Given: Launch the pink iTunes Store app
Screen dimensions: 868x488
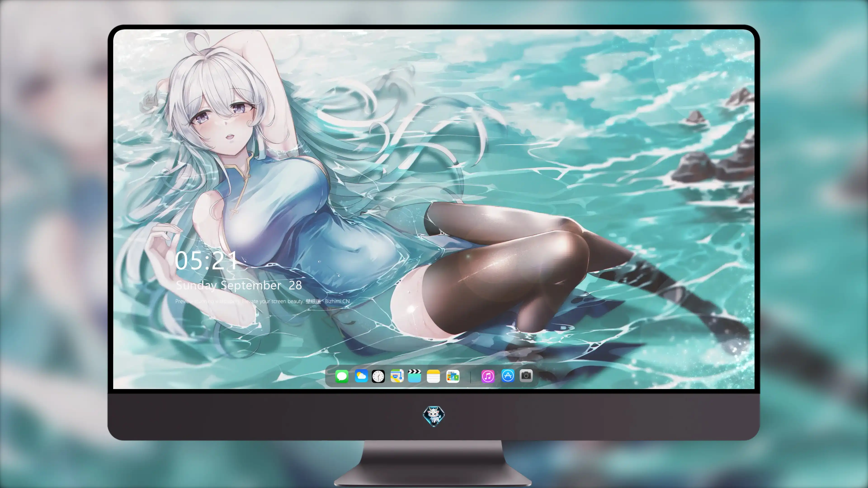Looking at the screenshot, I should click(x=488, y=376).
